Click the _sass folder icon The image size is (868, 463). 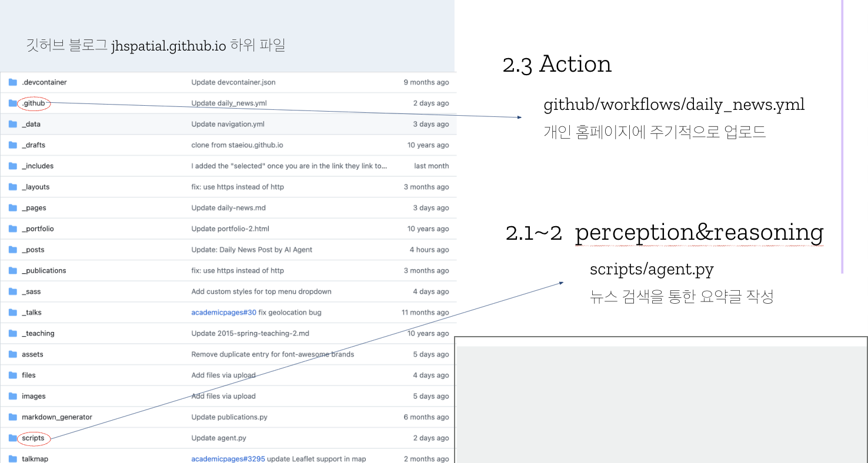(12, 291)
